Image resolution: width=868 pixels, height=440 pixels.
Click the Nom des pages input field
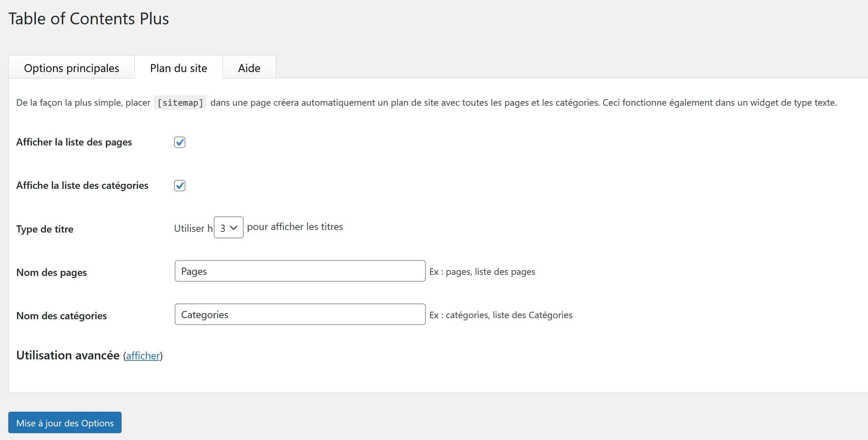[x=300, y=271]
